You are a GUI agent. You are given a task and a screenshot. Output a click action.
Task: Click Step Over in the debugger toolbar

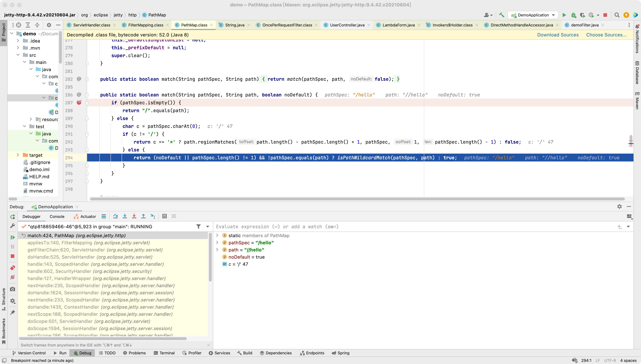click(115, 216)
